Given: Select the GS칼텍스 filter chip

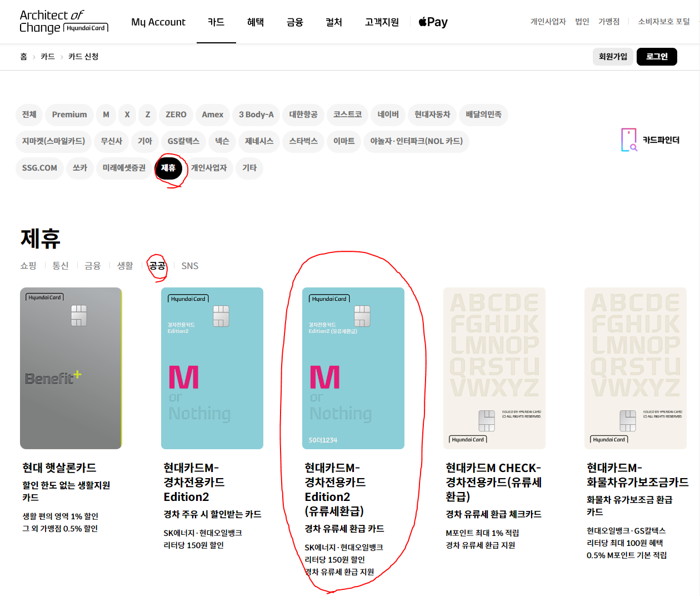Looking at the screenshot, I should coord(183,141).
